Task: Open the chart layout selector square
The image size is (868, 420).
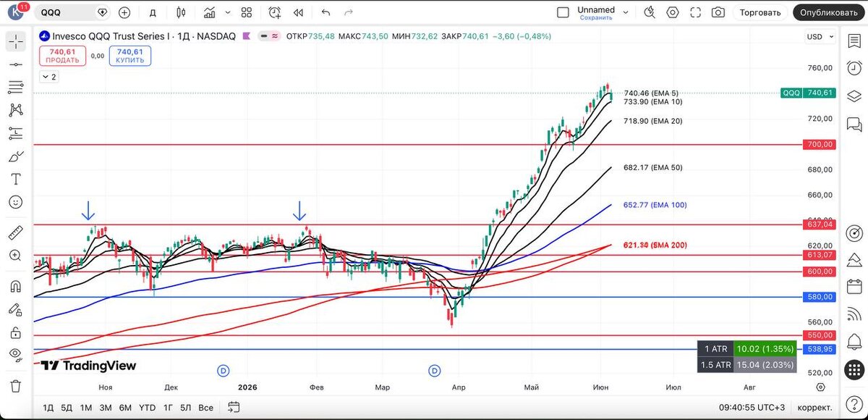Action: point(563,12)
